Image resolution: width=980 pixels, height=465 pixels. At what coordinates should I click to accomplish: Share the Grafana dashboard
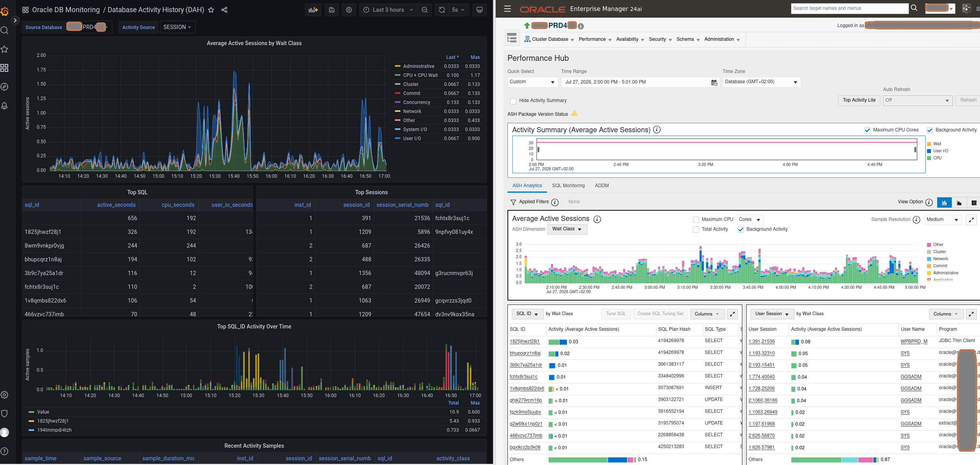pos(224,10)
